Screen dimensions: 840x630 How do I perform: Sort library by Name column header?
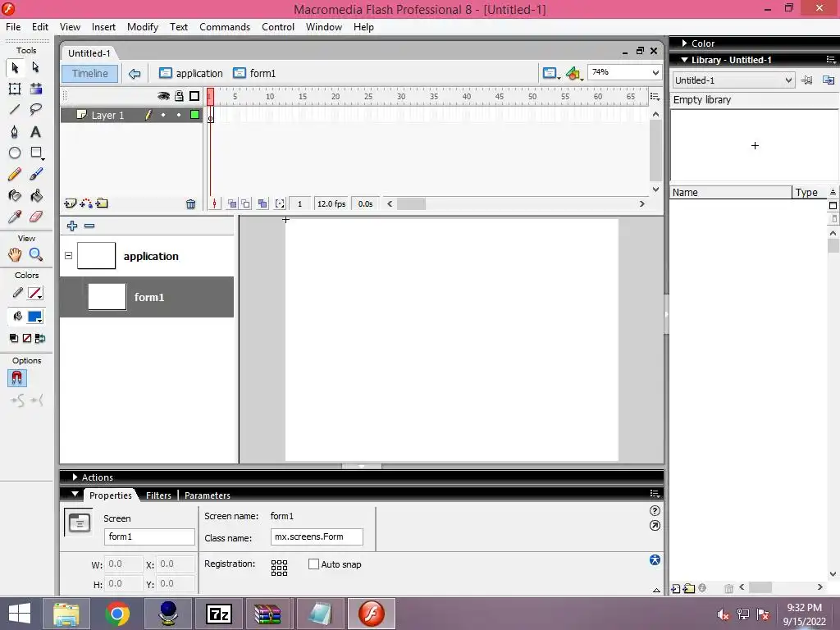[731, 192]
